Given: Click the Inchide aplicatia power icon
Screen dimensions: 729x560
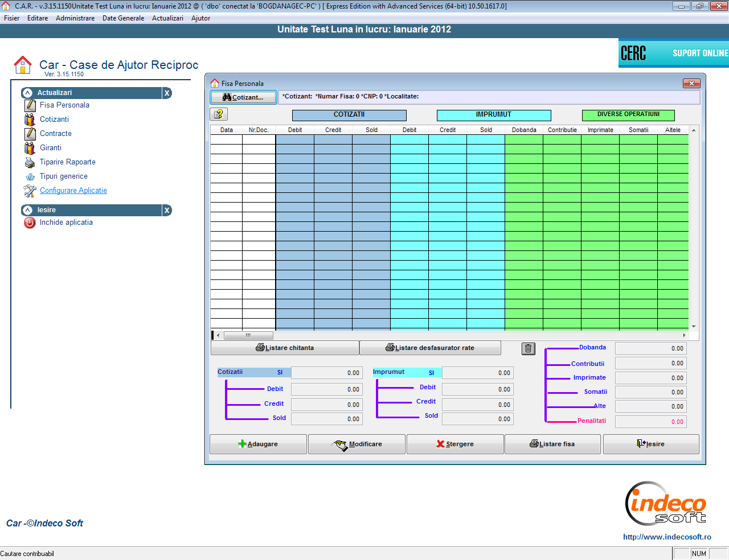Looking at the screenshot, I should [x=30, y=223].
